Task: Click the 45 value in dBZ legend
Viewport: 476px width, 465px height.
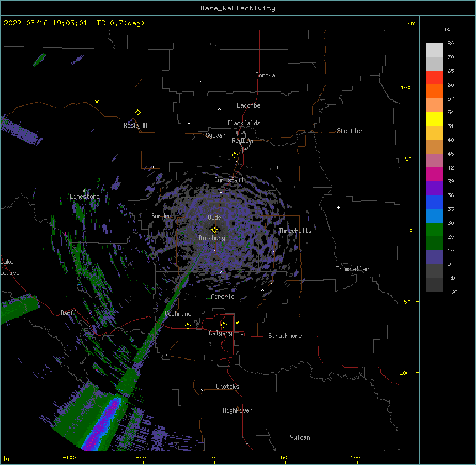Action: 451,154
